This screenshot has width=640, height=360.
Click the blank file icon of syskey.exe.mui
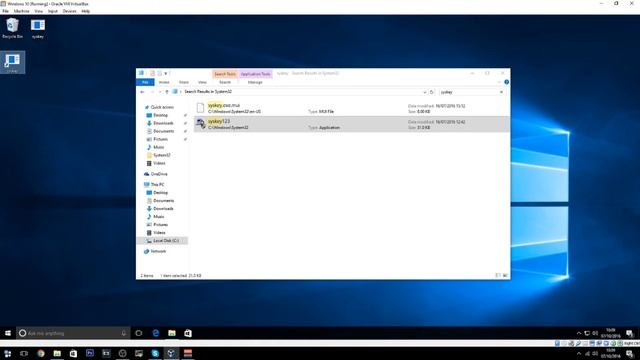click(200, 108)
